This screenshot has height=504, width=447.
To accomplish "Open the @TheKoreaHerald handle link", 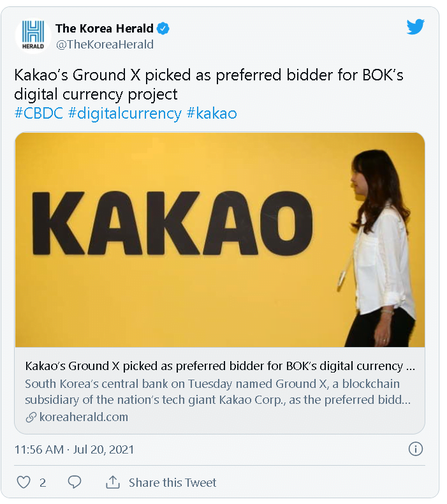I will pyautogui.click(x=105, y=44).
